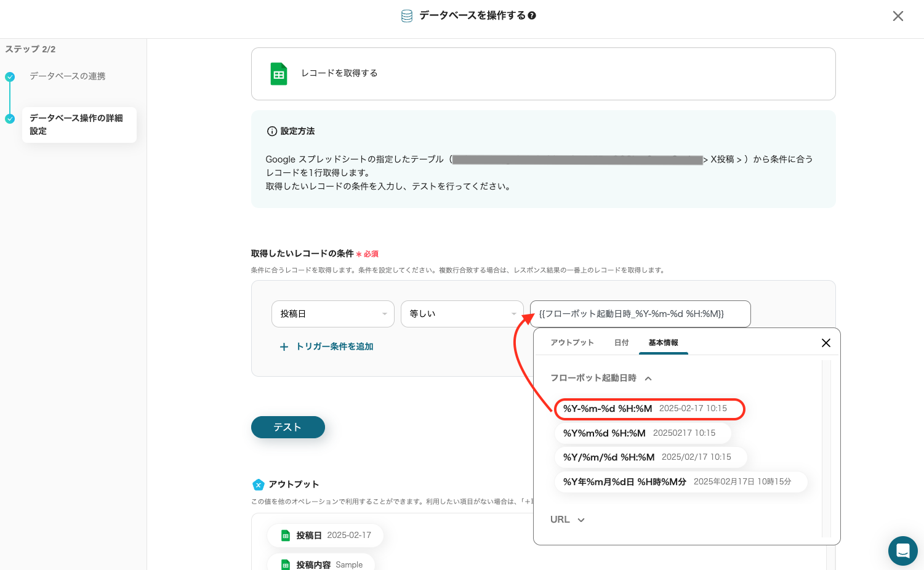
Task: Click the ステップ 2/2 label
Action: (30, 49)
